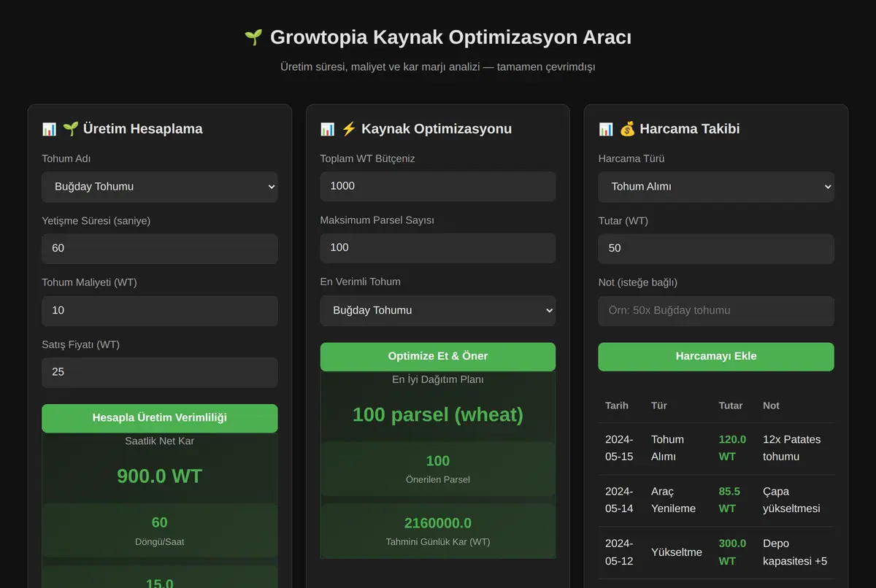Click the chart icon beside Harcama Takibi
The height and width of the screenshot is (588, 876).
[606, 129]
